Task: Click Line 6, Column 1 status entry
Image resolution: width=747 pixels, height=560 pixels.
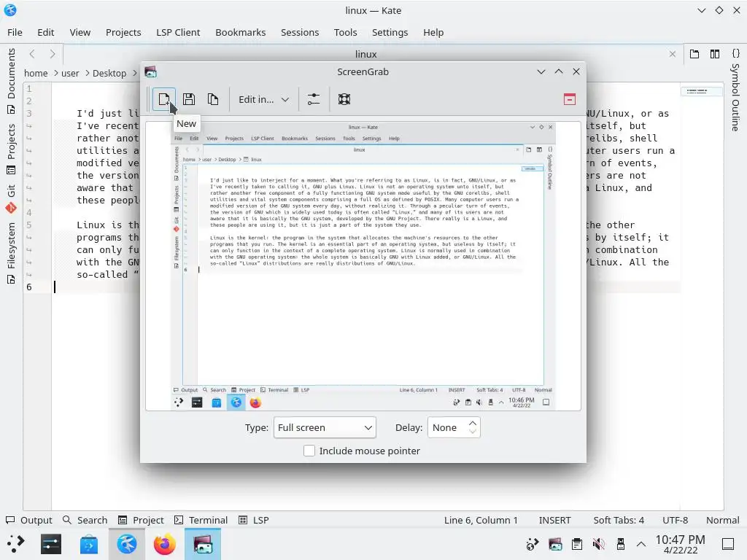Action: tap(481, 520)
